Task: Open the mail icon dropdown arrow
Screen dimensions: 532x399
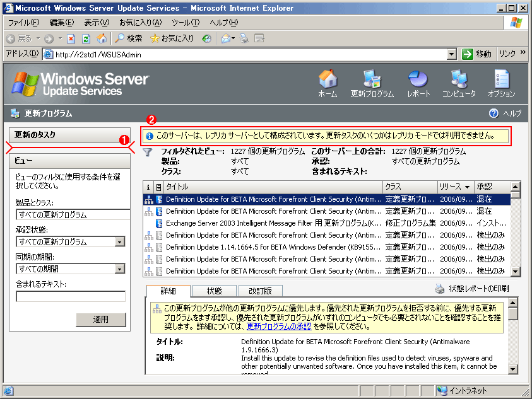Action: (233, 38)
